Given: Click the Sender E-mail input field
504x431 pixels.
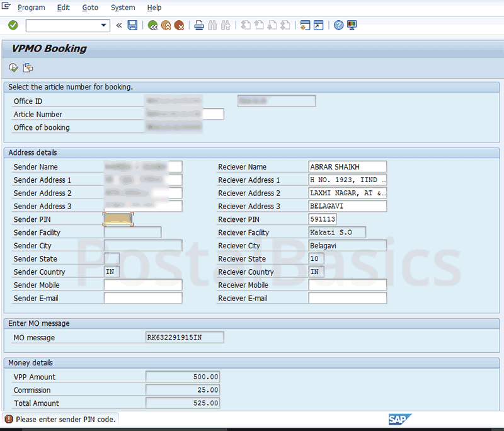Looking at the screenshot, I should [143, 298].
